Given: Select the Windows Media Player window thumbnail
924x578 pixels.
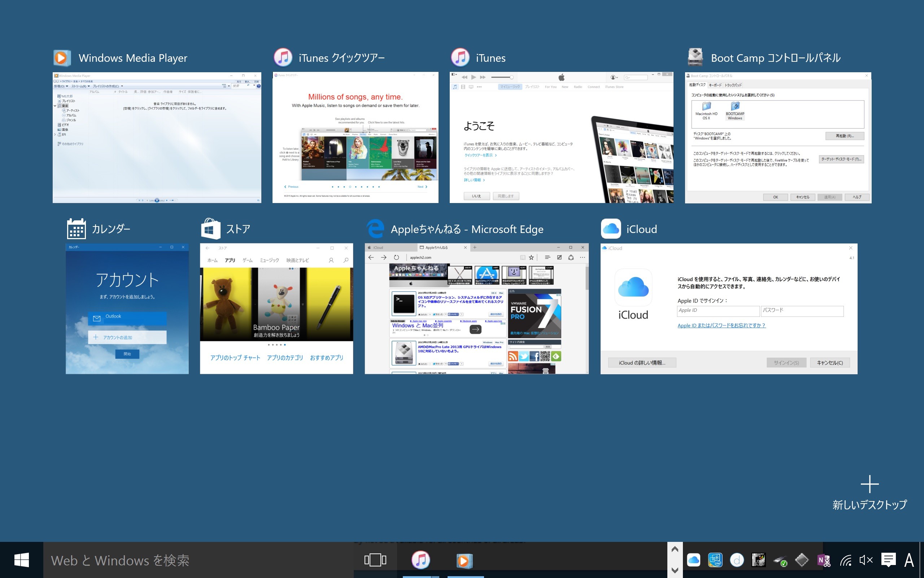Looking at the screenshot, I should tap(157, 137).
